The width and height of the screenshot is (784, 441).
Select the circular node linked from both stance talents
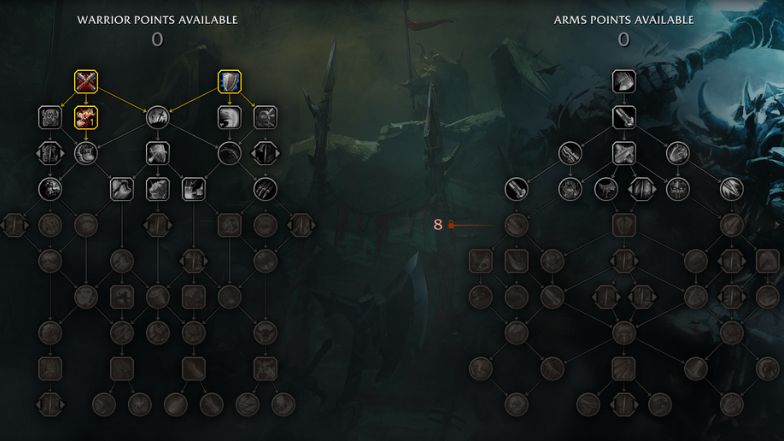(158, 118)
